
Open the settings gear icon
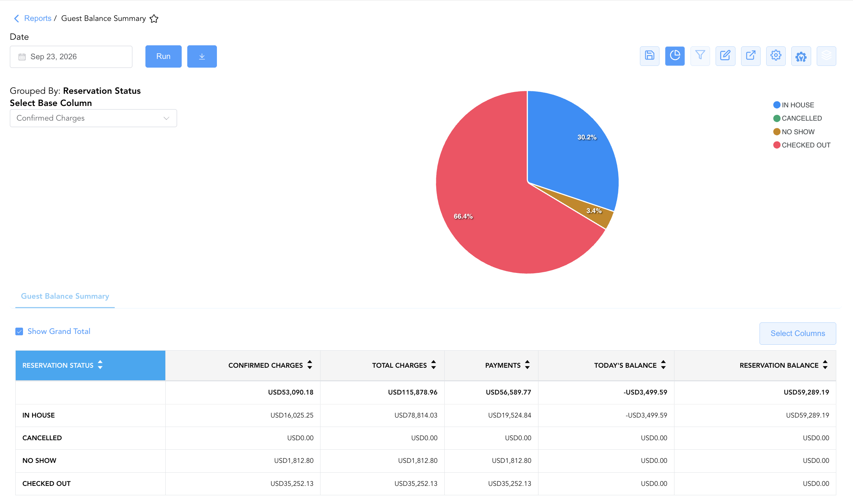[776, 56]
